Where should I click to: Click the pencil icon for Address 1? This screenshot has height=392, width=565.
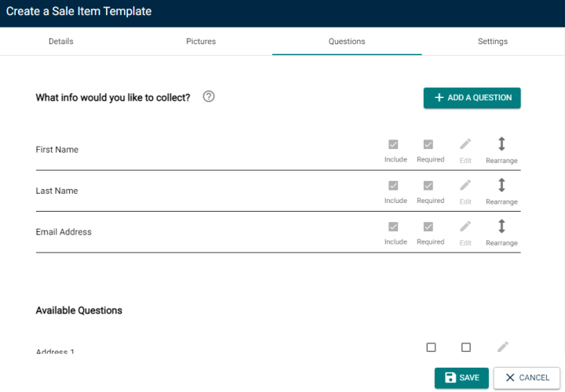[503, 347]
